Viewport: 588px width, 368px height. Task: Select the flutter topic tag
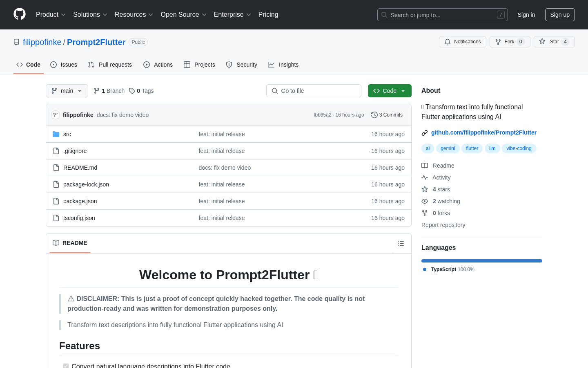(472, 148)
